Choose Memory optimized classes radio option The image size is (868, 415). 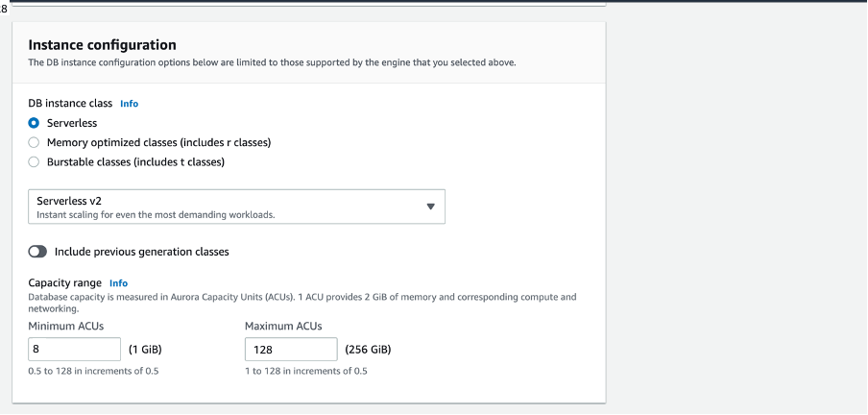(x=35, y=142)
